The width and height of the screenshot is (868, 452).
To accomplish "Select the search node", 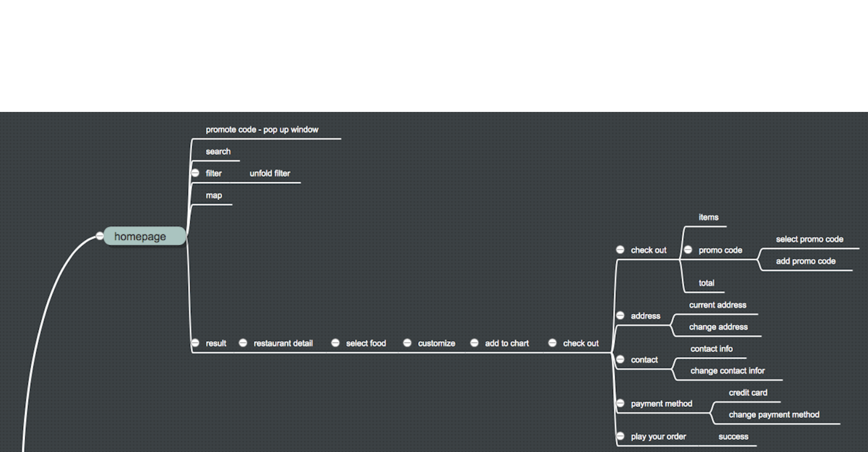I will point(218,152).
